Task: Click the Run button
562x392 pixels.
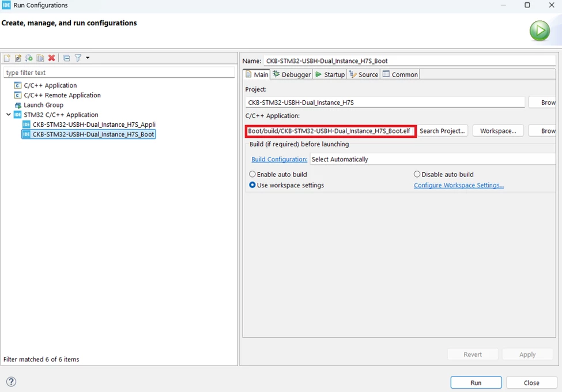Action: pos(476,382)
